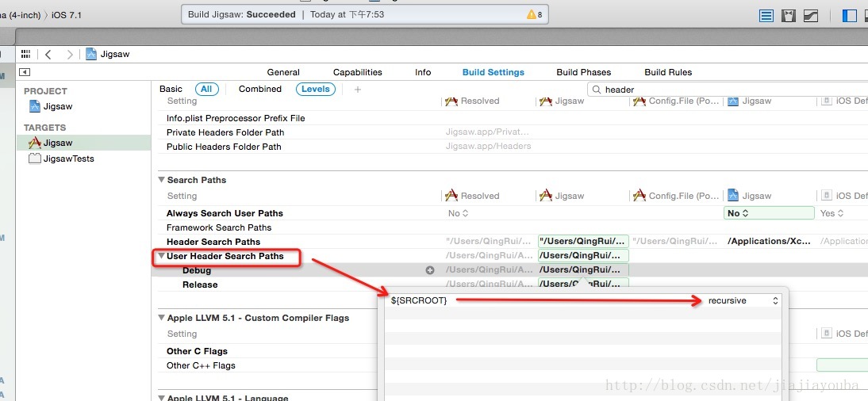This screenshot has height=401, width=868.
Task: Select the Other C Flags setting
Action: pyautogui.click(x=197, y=351)
